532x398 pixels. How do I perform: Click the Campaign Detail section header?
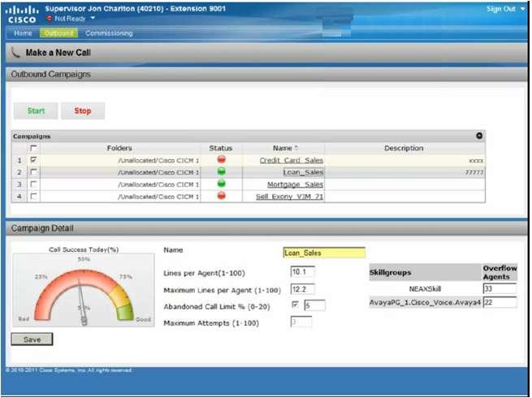tap(266, 228)
